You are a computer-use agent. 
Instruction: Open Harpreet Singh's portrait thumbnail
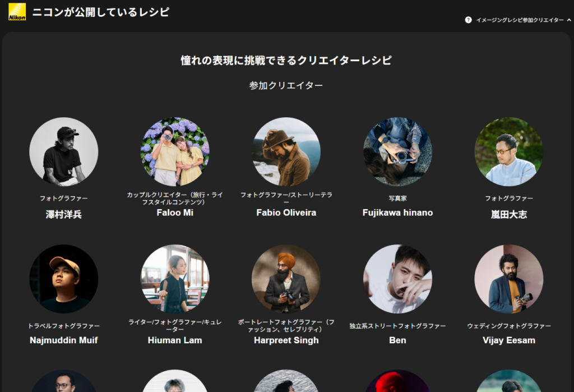(286, 279)
